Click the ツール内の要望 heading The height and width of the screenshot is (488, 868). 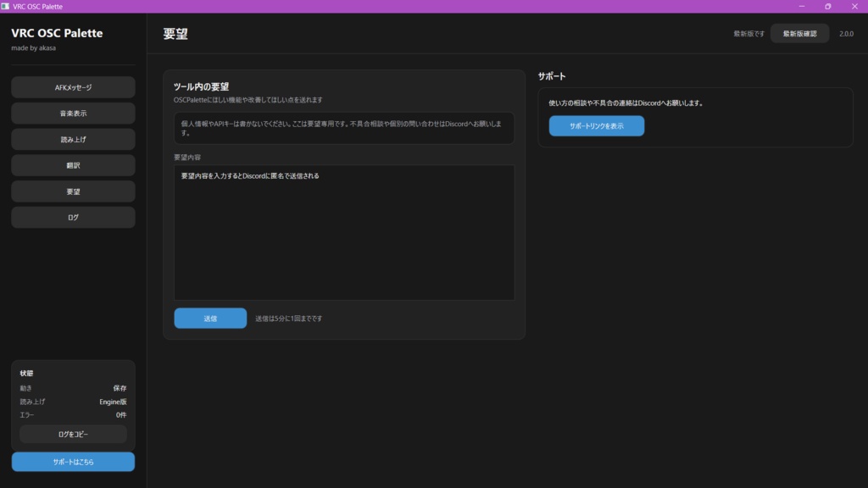coord(202,87)
